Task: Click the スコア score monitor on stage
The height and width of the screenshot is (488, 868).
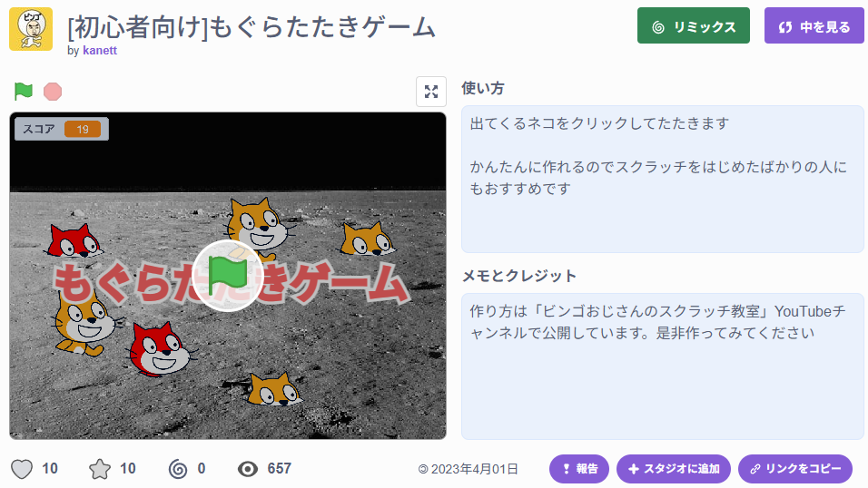Action: point(62,129)
